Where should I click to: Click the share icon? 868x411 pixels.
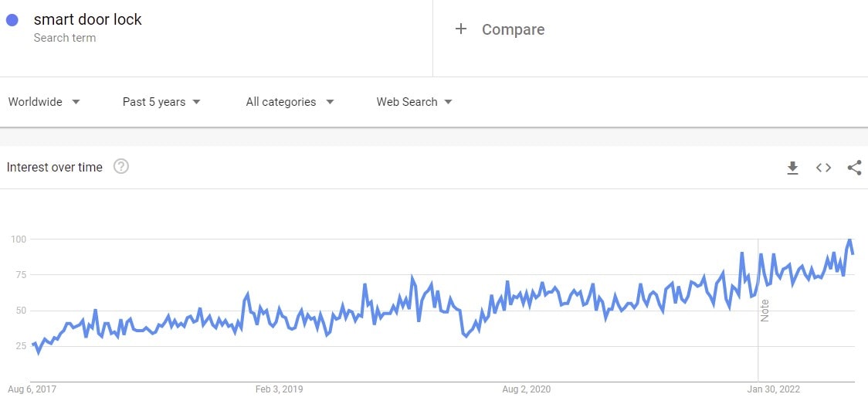(854, 168)
